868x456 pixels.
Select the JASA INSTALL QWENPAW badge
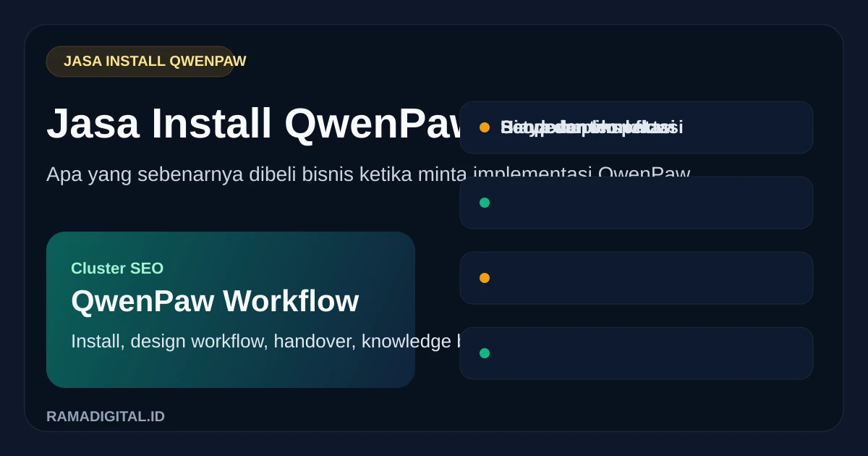pos(145,61)
